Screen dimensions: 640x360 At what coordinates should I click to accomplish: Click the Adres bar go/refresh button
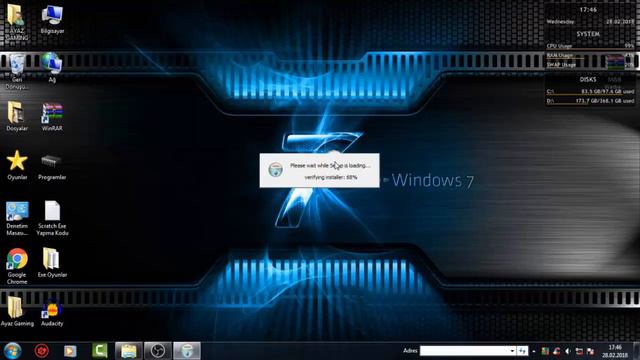(522, 351)
